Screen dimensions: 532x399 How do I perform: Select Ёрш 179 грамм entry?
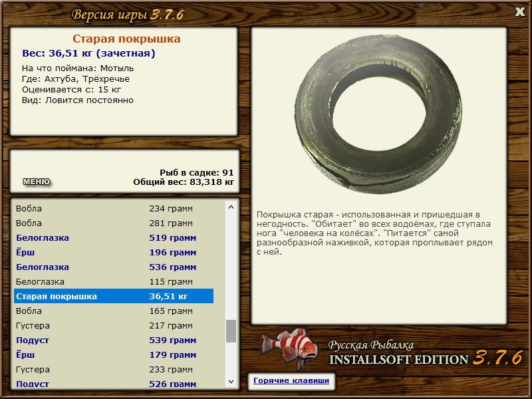pos(114,354)
